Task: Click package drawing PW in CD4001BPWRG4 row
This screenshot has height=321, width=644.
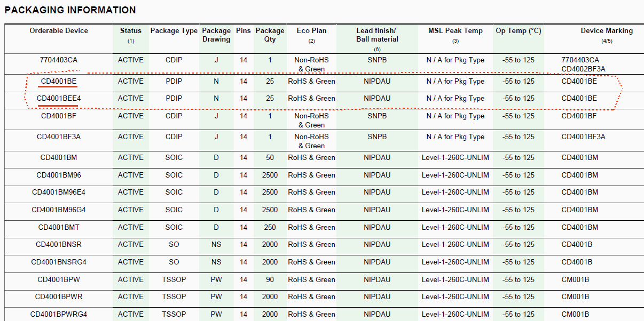Action: [x=216, y=315]
